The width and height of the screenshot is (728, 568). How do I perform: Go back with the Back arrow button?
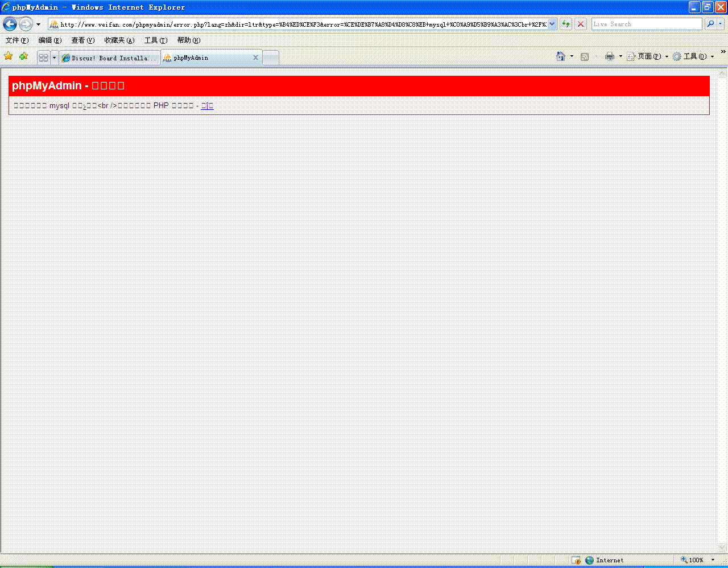tap(10, 24)
